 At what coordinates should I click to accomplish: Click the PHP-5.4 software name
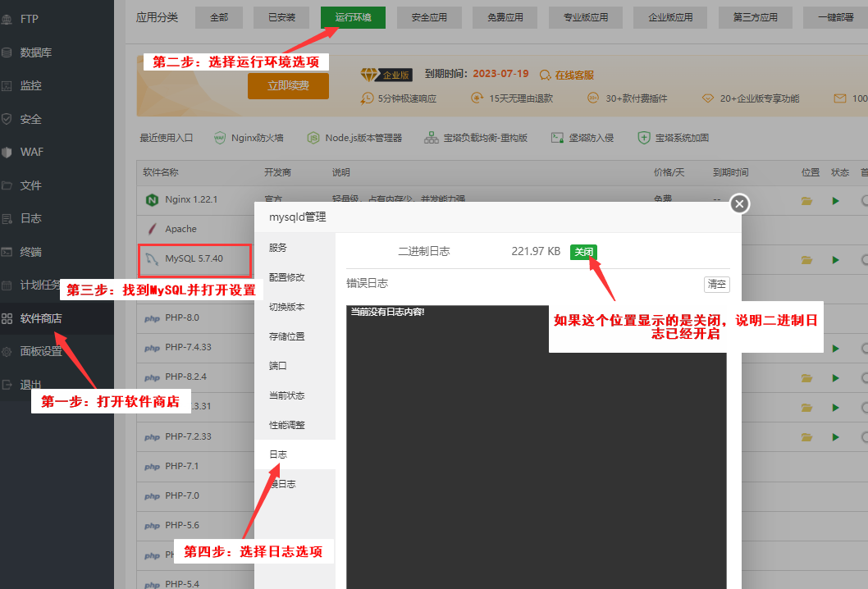(182, 583)
